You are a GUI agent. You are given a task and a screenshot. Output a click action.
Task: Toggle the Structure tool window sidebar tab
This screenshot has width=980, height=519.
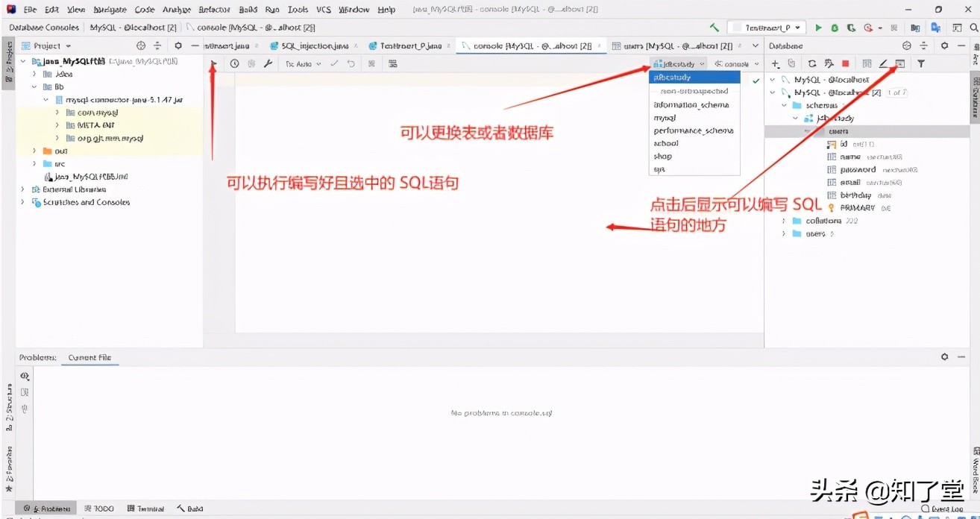(8, 408)
